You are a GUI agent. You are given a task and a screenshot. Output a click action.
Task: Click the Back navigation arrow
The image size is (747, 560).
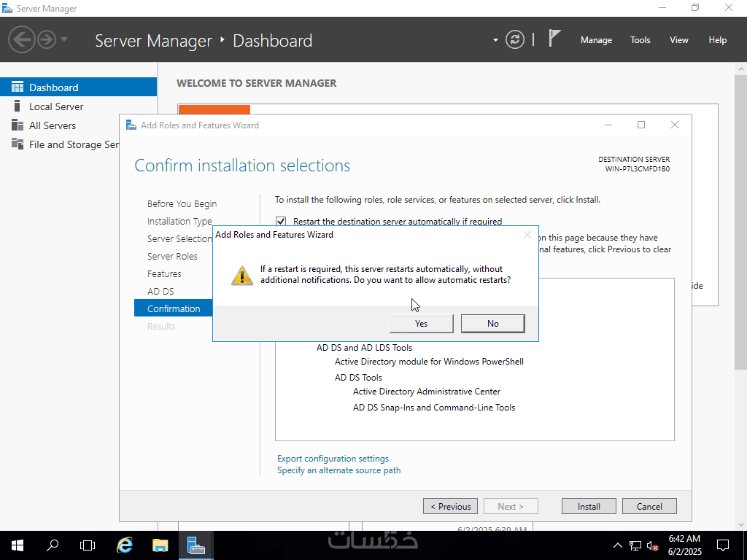click(21, 39)
